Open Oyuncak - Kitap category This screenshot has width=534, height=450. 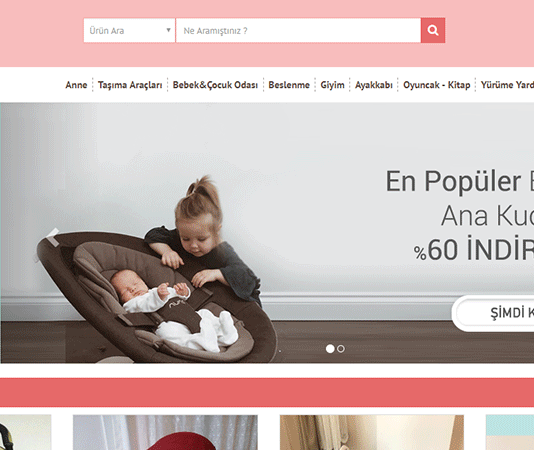pos(437,85)
